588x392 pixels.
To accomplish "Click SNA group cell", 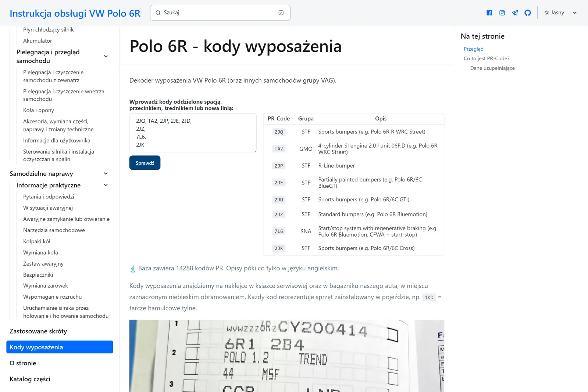I will [x=306, y=231].
